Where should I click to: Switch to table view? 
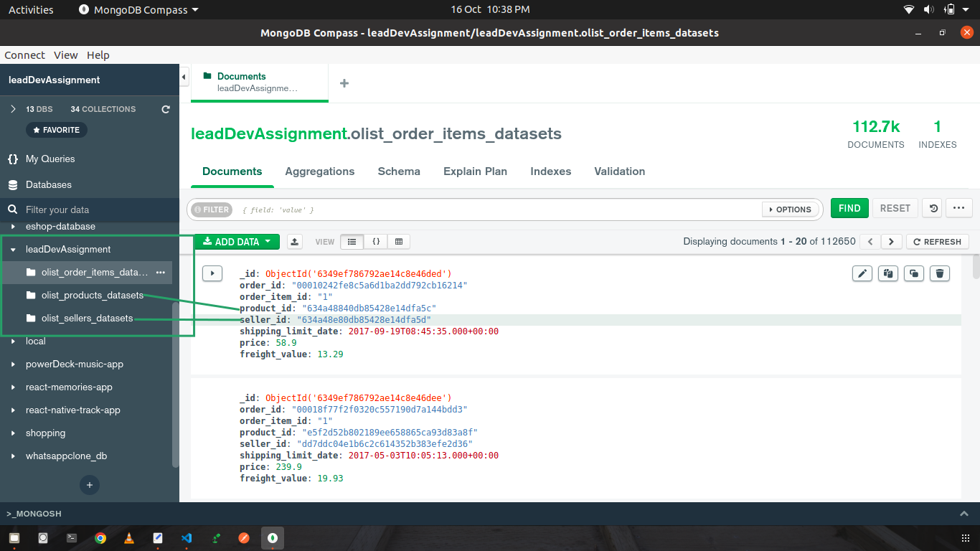coord(399,242)
